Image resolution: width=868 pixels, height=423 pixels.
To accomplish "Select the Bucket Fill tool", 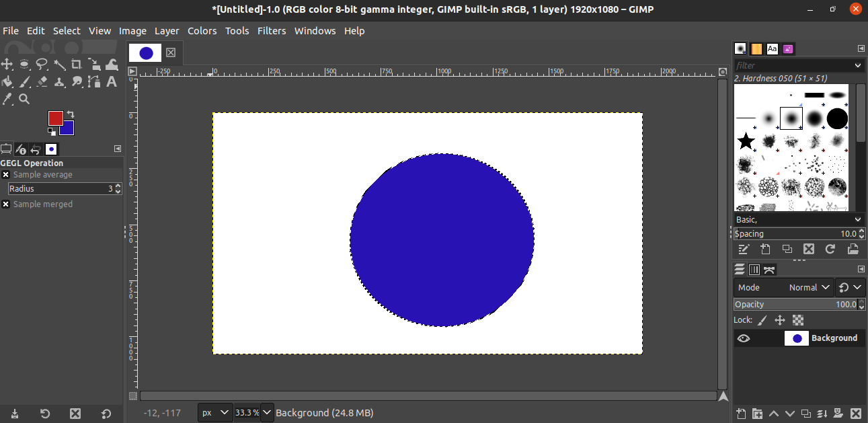I will tap(7, 82).
